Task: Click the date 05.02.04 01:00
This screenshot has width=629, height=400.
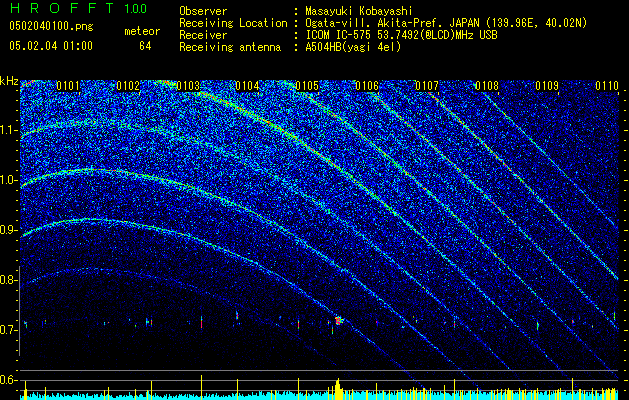Action: pyautogui.click(x=51, y=46)
